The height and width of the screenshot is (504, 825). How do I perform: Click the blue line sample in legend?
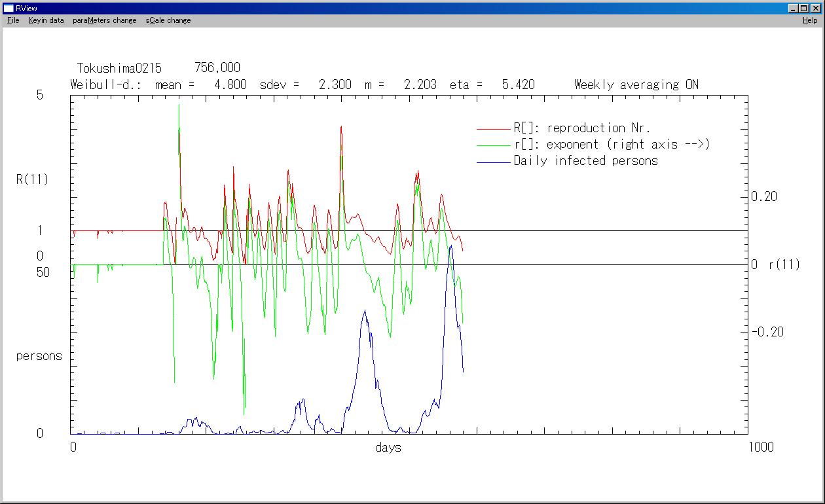(x=493, y=162)
